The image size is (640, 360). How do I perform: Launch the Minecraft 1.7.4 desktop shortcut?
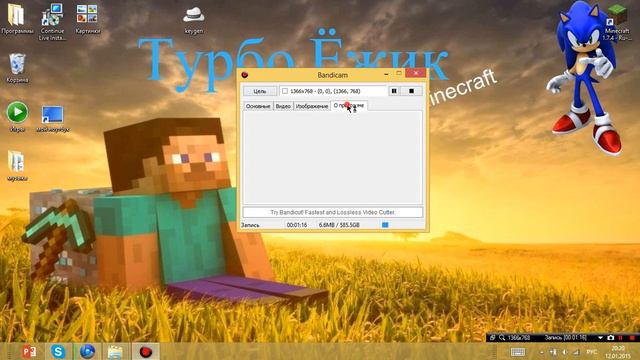pos(617,21)
